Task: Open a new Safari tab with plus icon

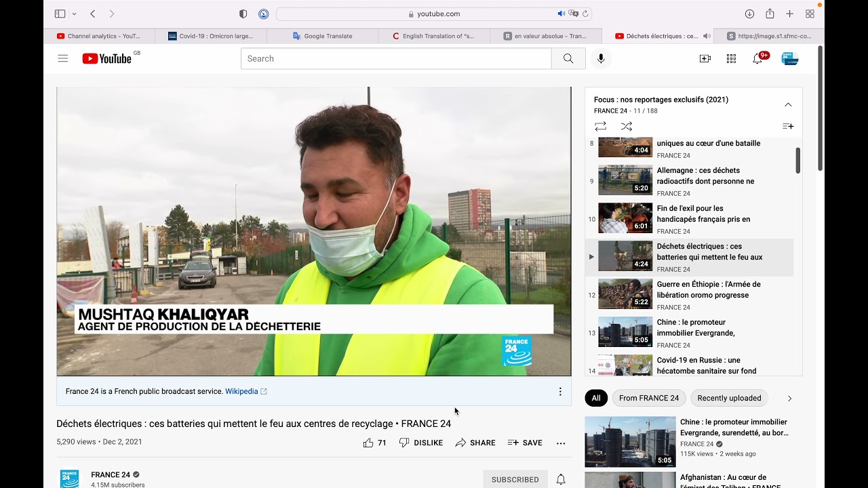Action: (x=789, y=14)
